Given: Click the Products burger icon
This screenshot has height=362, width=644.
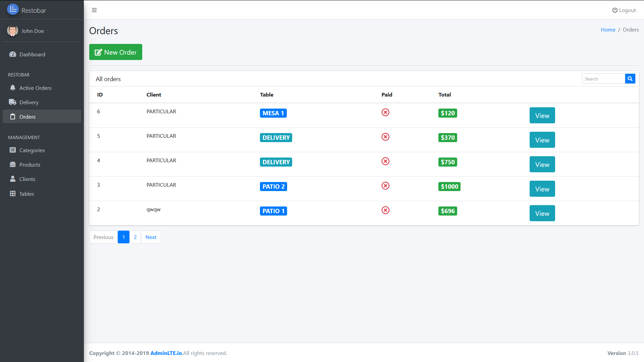Looking at the screenshot, I should point(13,165).
